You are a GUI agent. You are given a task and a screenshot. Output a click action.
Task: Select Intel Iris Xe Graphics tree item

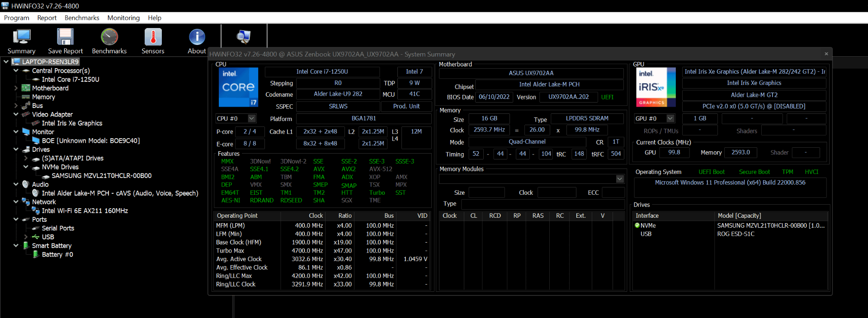coord(72,123)
